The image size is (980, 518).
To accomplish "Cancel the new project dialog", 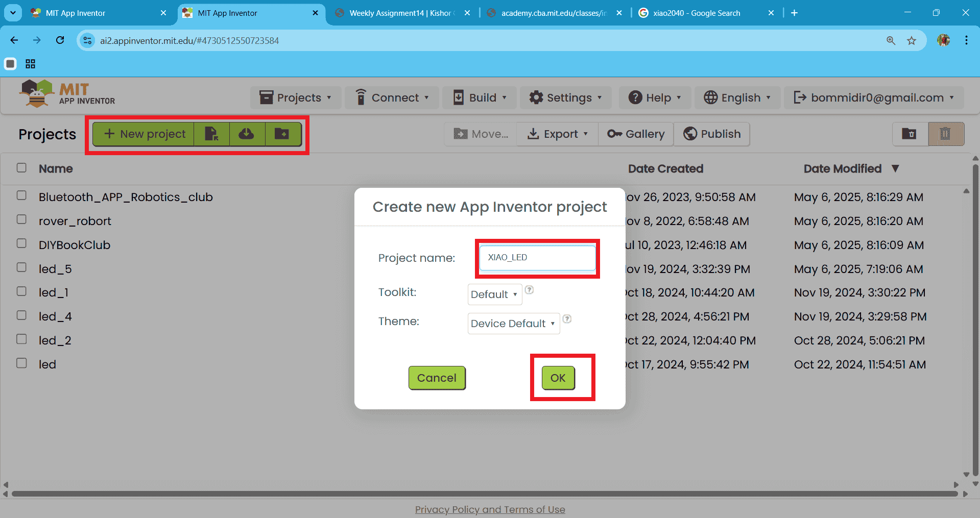I will pyautogui.click(x=437, y=378).
